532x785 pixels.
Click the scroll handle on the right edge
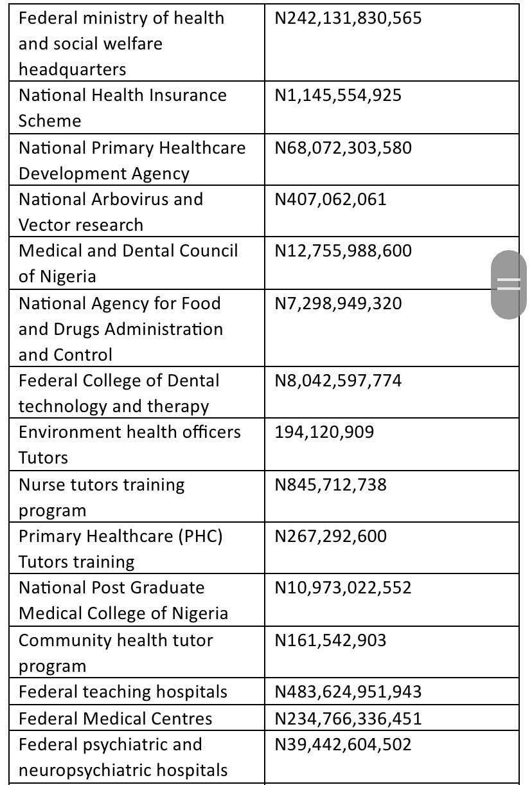[509, 284]
